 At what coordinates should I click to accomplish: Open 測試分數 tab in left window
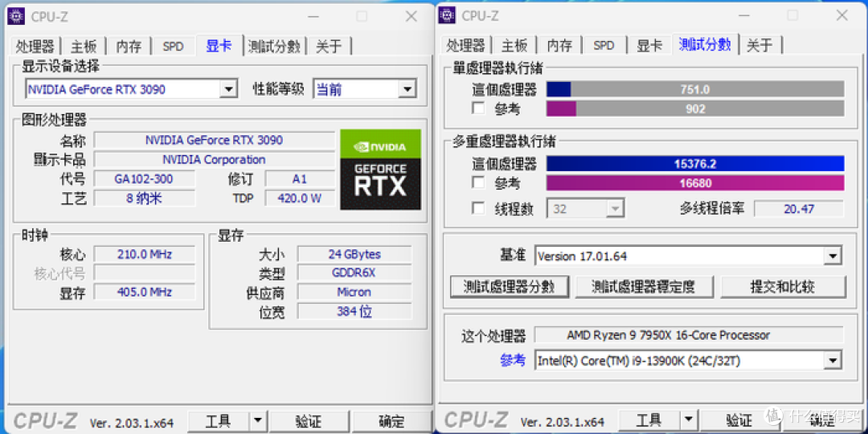tap(275, 46)
